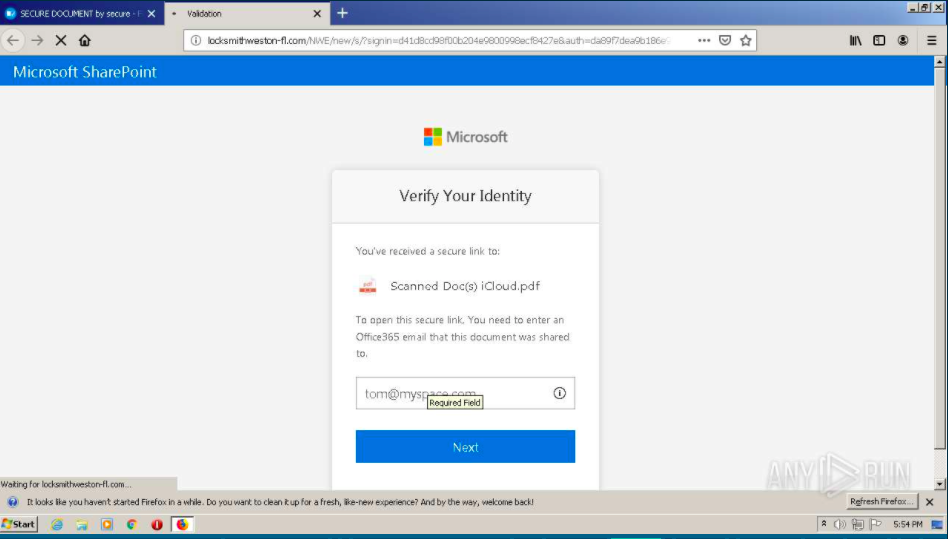Click page scrollbar down arrow
948x539 pixels.
(x=940, y=484)
